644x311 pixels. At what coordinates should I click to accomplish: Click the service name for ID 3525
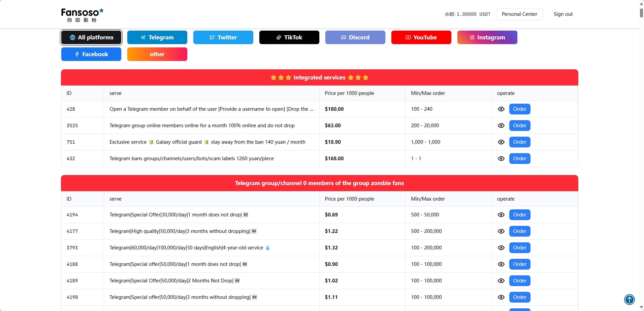[x=202, y=126]
